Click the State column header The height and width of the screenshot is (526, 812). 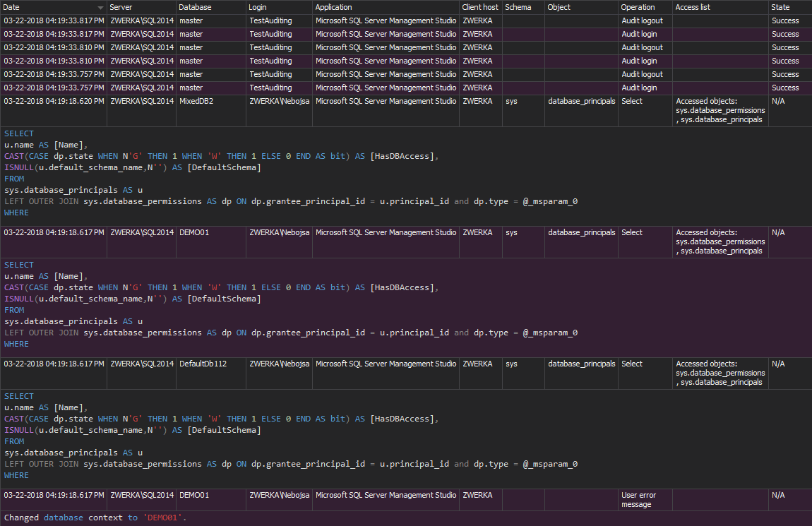789,7
